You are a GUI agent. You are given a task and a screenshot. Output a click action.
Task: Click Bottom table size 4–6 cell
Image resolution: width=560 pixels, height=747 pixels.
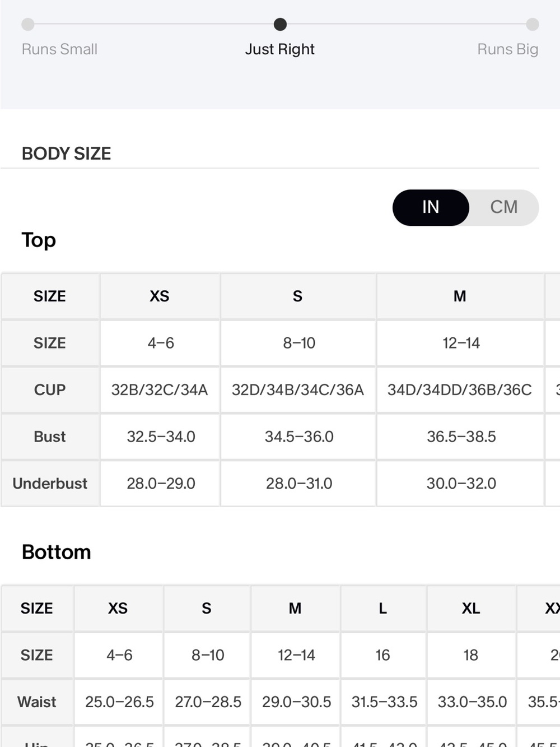point(119,655)
